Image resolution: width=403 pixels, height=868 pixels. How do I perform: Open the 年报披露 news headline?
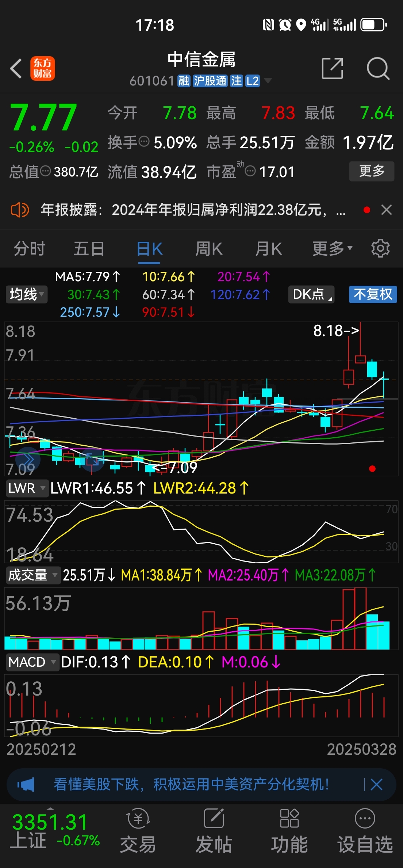click(x=193, y=210)
